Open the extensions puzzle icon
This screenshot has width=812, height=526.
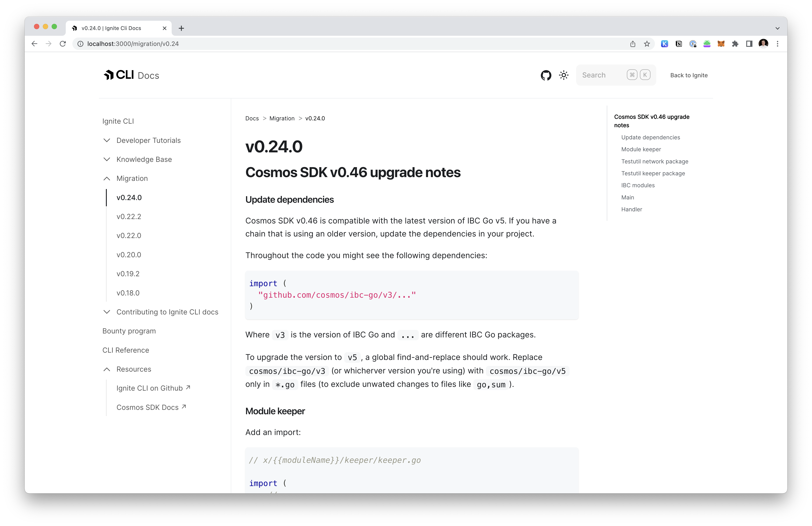point(735,44)
